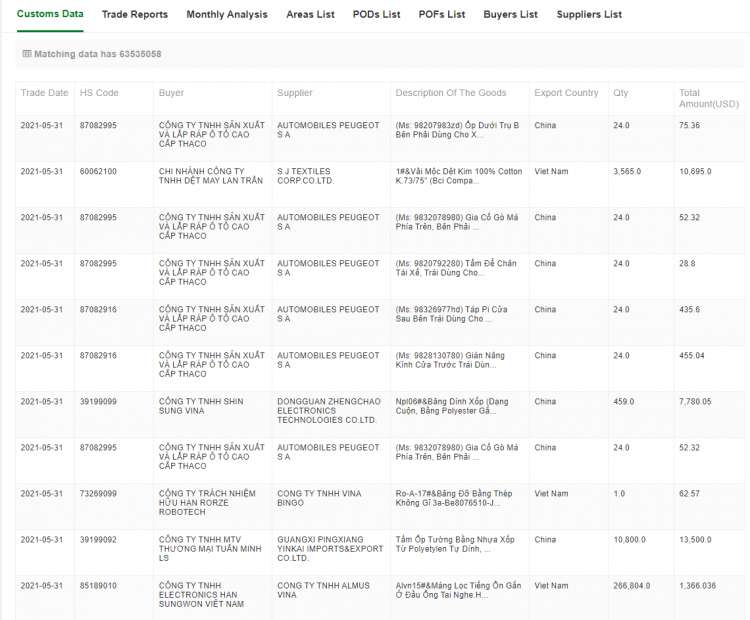The width and height of the screenshot is (750, 620).
Task: Select the quantity 10,800.0 cell
Action: 629,539
